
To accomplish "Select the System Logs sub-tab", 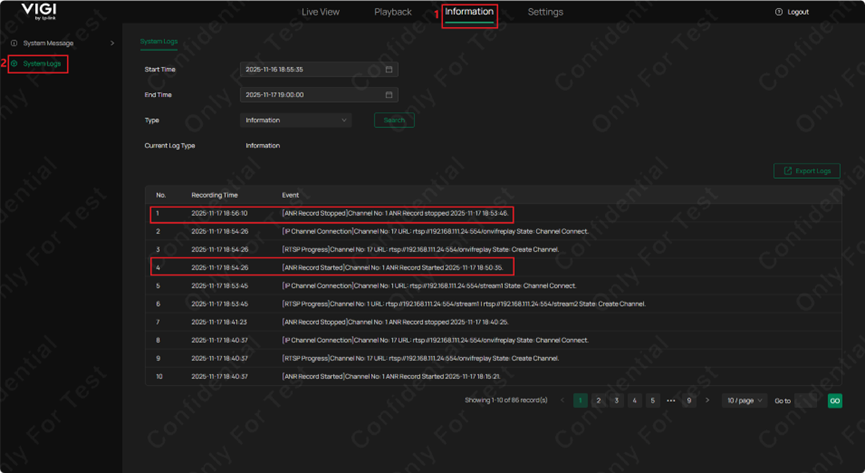I will pos(159,41).
